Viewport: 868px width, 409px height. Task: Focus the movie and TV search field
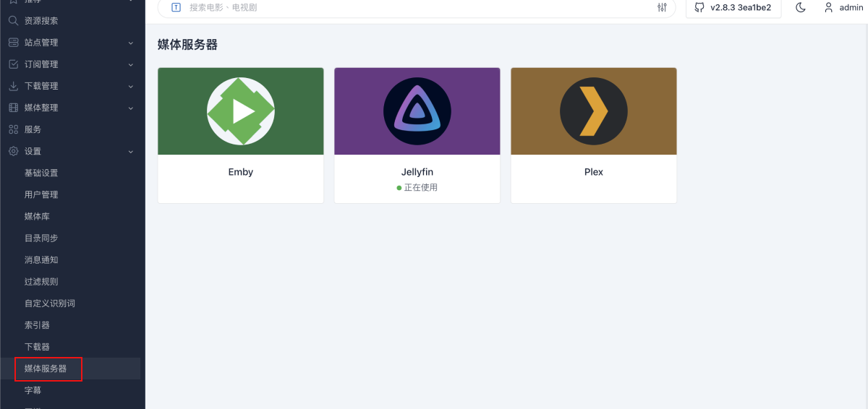[x=417, y=7]
